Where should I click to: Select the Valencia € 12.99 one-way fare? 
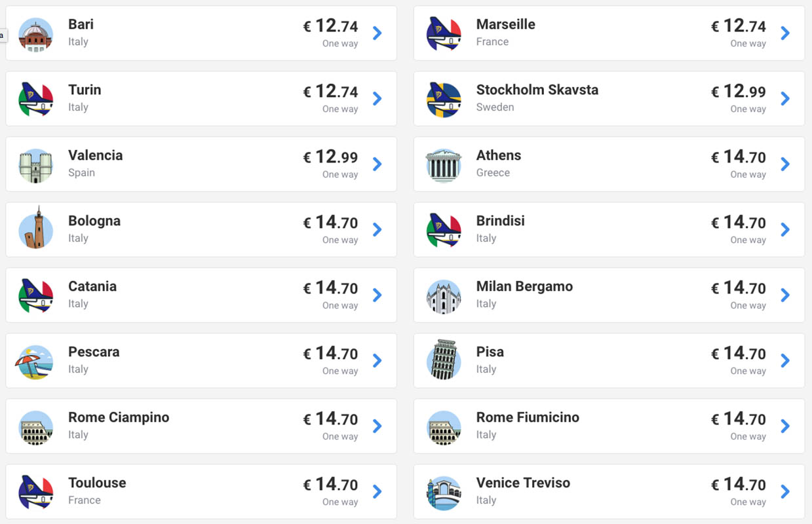(x=330, y=157)
